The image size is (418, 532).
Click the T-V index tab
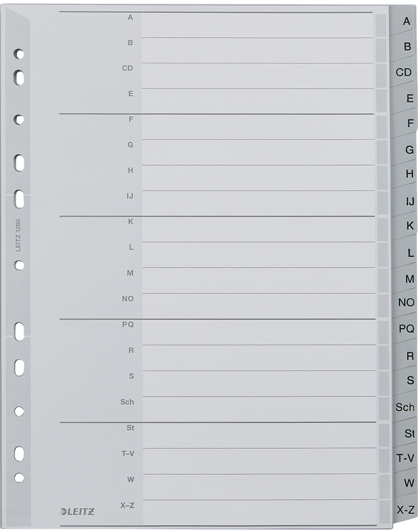click(x=405, y=458)
